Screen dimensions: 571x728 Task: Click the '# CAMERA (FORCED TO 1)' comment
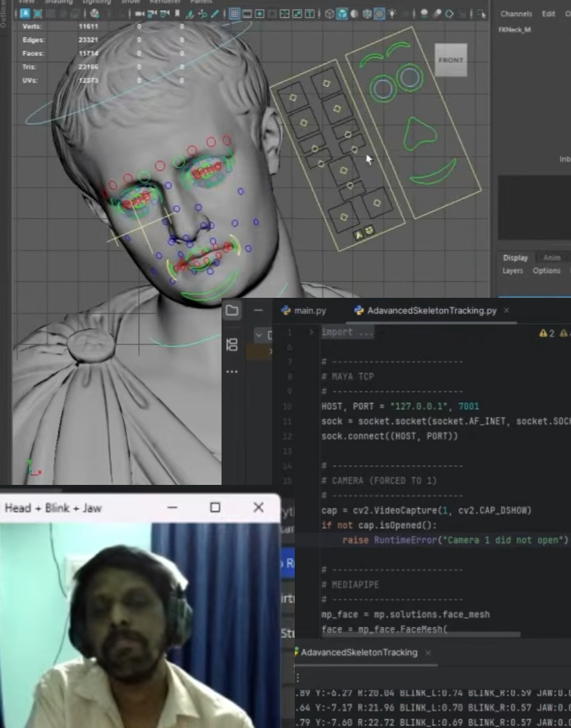(379, 480)
